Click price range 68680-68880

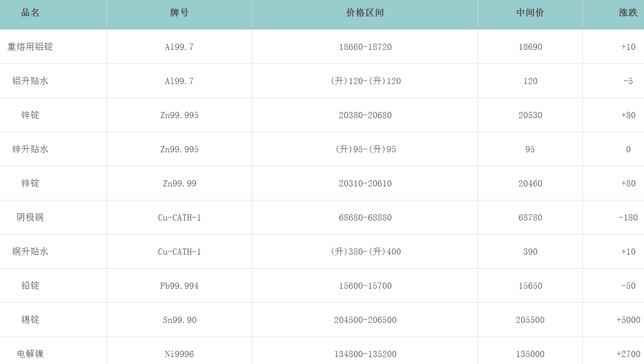pos(365,218)
